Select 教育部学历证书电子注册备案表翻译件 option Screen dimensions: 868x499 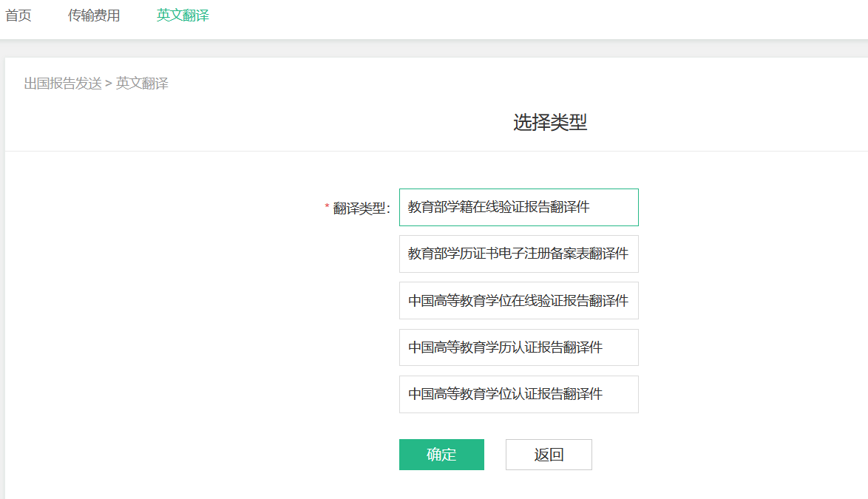pyautogui.click(x=519, y=254)
